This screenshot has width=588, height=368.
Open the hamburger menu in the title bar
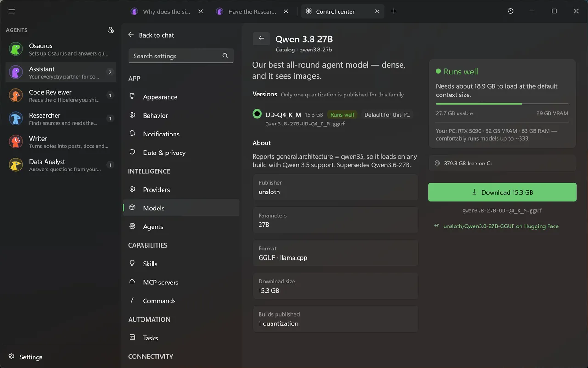click(x=11, y=11)
